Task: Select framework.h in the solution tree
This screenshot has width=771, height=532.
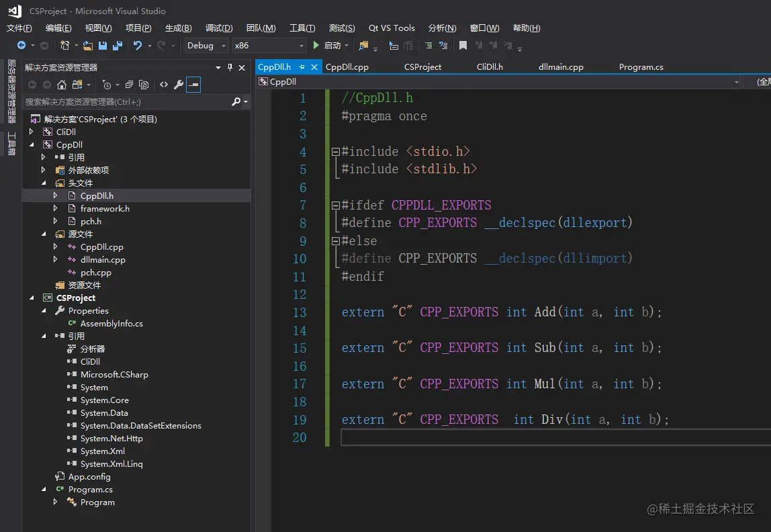Action: [x=105, y=209]
